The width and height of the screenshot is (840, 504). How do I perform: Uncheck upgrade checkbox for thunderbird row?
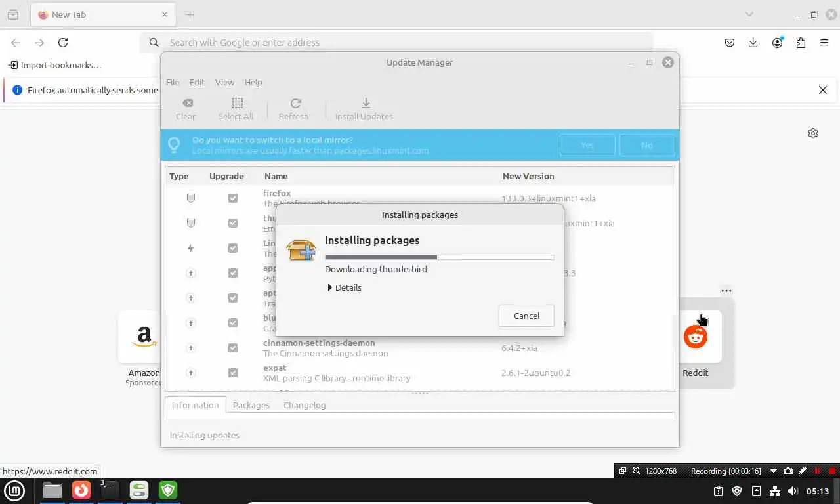click(233, 223)
